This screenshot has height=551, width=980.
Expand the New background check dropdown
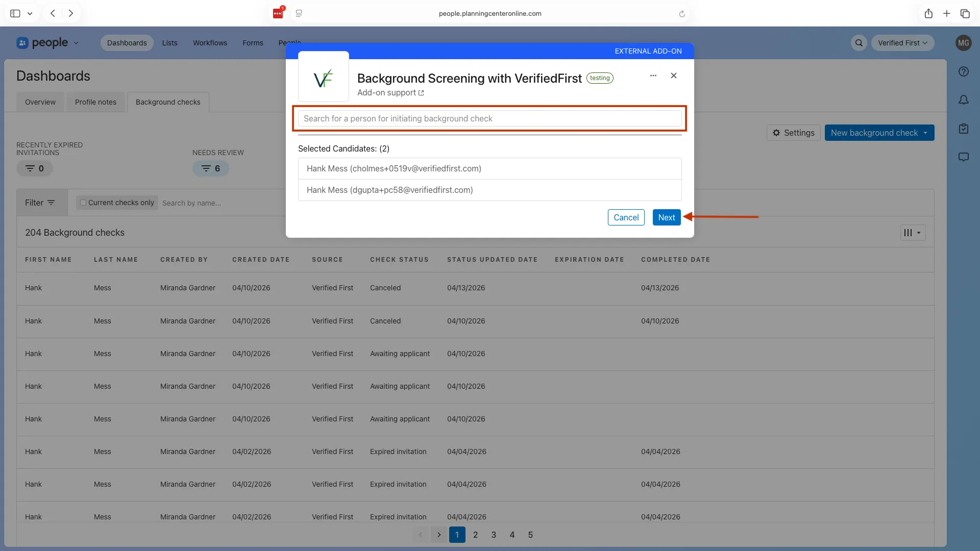point(925,133)
